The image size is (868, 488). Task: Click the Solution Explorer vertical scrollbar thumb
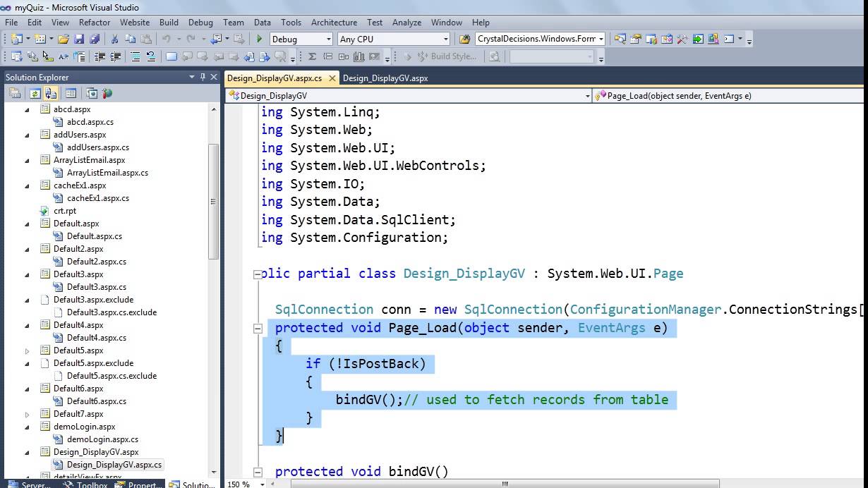213,201
